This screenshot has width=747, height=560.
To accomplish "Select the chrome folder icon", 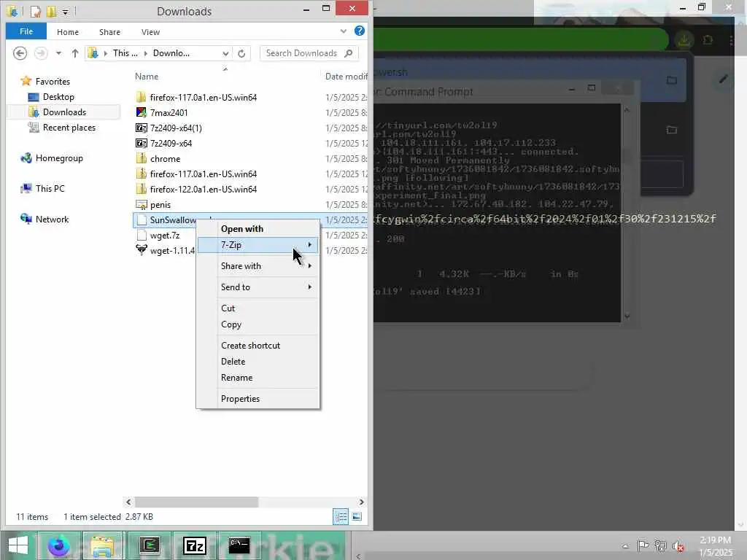I will coord(141,158).
